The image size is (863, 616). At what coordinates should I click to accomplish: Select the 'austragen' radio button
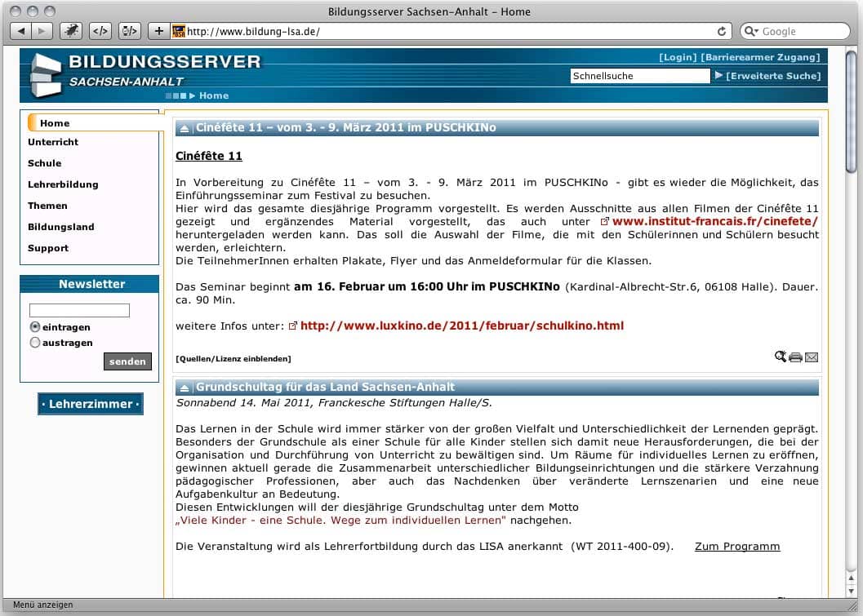[x=35, y=343]
